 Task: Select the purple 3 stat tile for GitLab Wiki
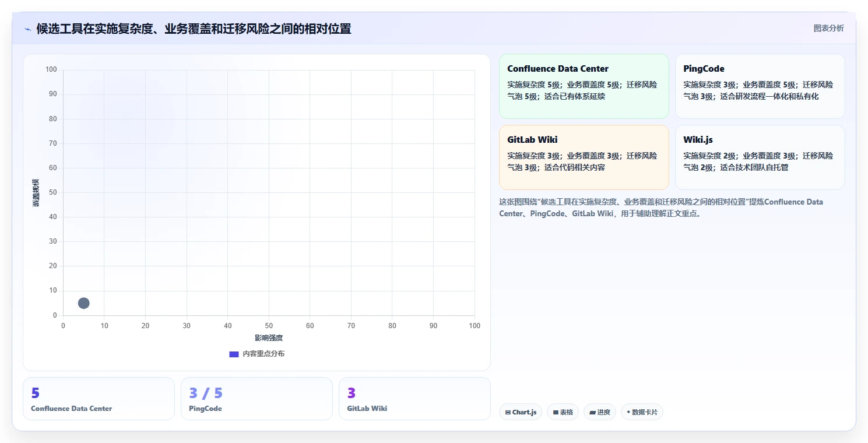(414, 399)
